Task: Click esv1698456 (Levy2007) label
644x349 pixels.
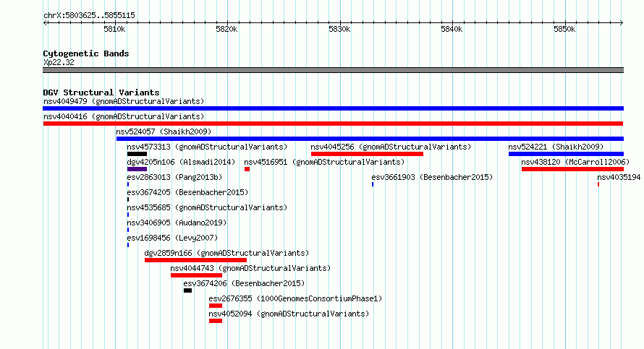Action: tap(172, 238)
